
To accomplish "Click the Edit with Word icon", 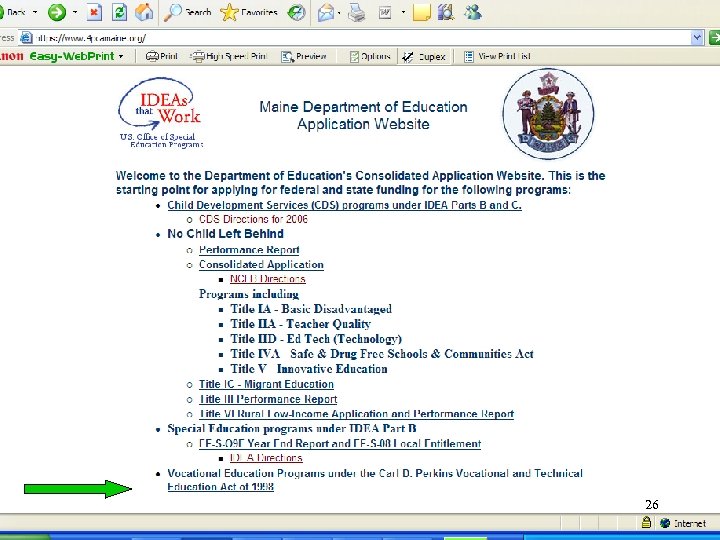I will [x=385, y=13].
